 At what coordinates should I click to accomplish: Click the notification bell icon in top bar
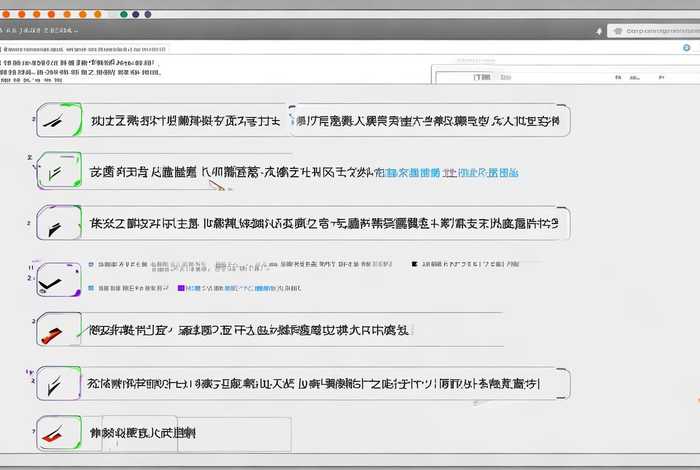click(x=599, y=31)
